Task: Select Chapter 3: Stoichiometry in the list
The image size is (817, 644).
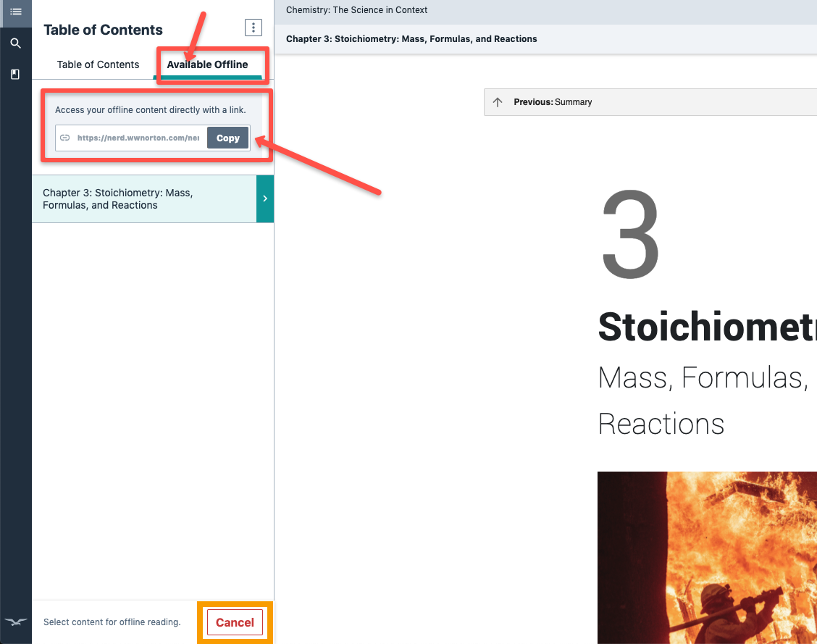Action: pos(144,199)
